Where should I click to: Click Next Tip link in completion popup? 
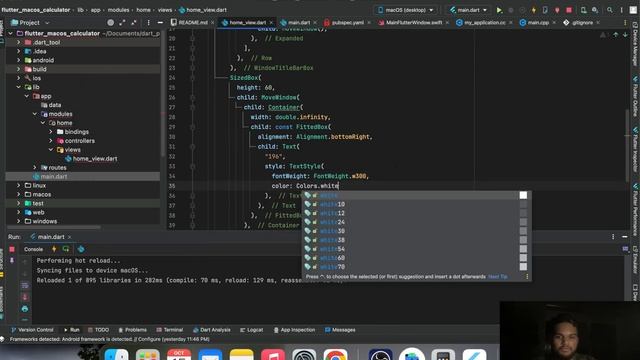[x=498, y=277]
